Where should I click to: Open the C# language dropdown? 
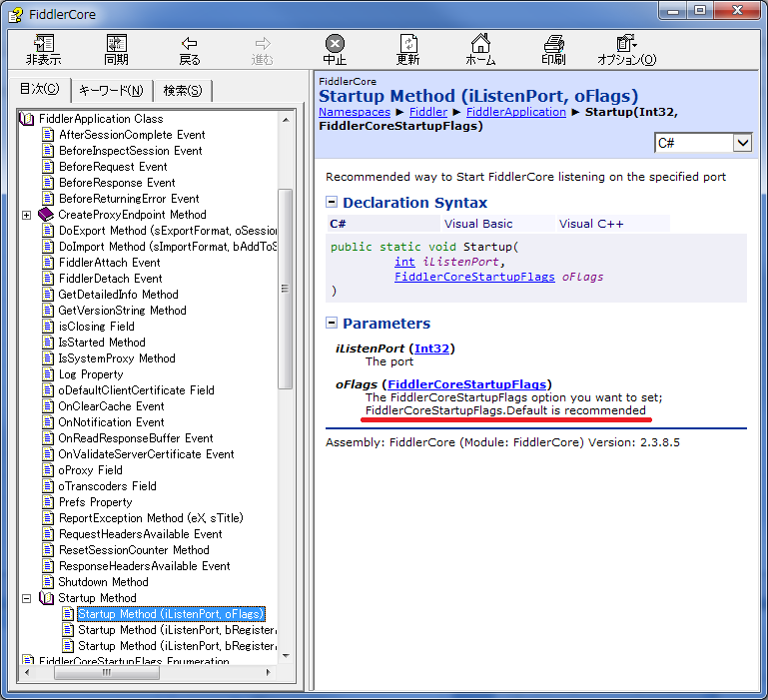742,143
